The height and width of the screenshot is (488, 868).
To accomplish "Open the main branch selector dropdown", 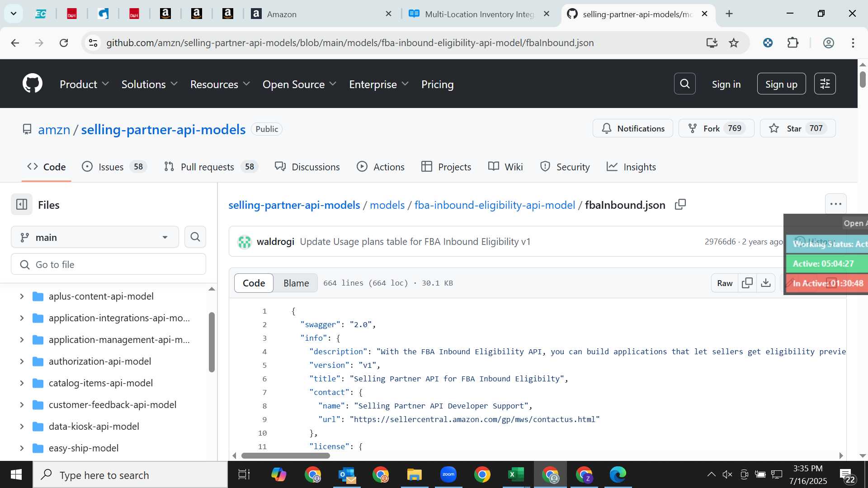I will [95, 237].
